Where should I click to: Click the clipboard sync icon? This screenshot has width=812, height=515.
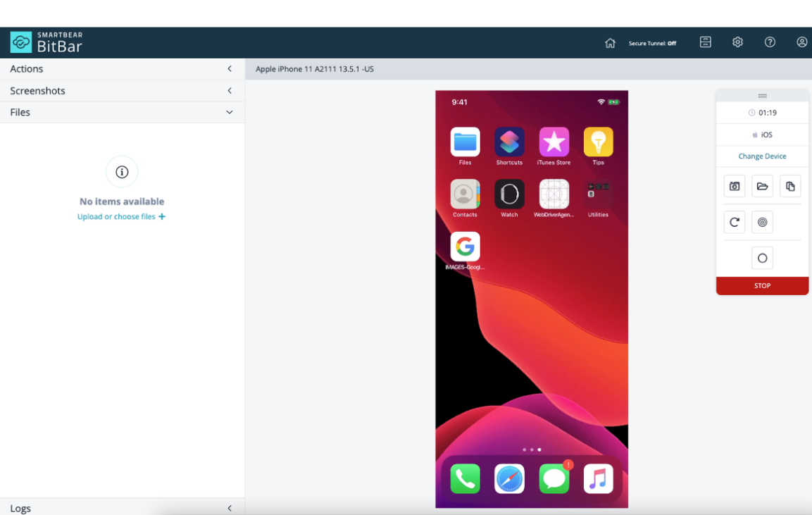[x=789, y=185]
